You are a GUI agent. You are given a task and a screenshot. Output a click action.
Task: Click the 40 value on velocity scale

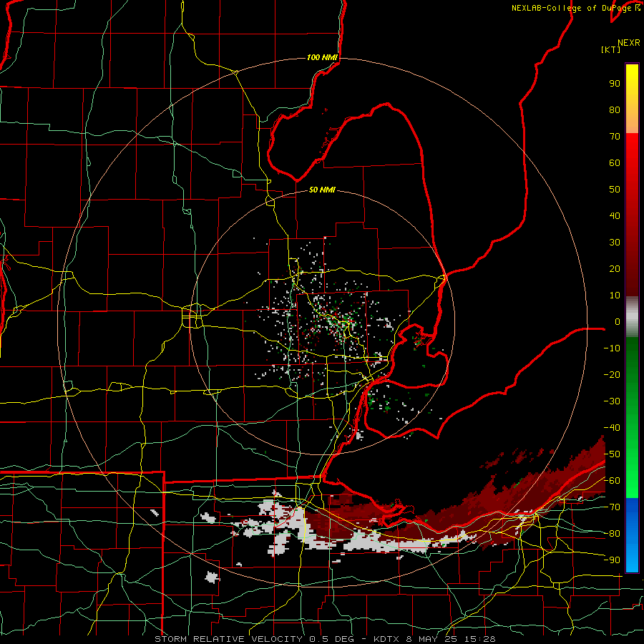click(615, 215)
